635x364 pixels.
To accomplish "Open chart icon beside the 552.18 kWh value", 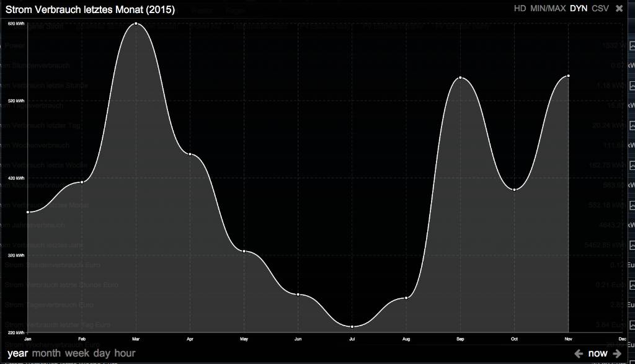I will tap(631, 205).
